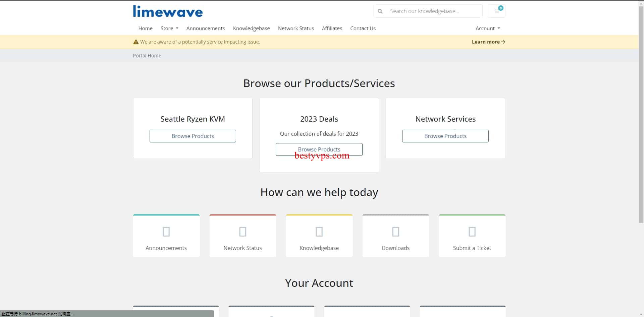The width and height of the screenshot is (644, 317).
Task: Click the Downloads card label
Action: (x=395, y=248)
